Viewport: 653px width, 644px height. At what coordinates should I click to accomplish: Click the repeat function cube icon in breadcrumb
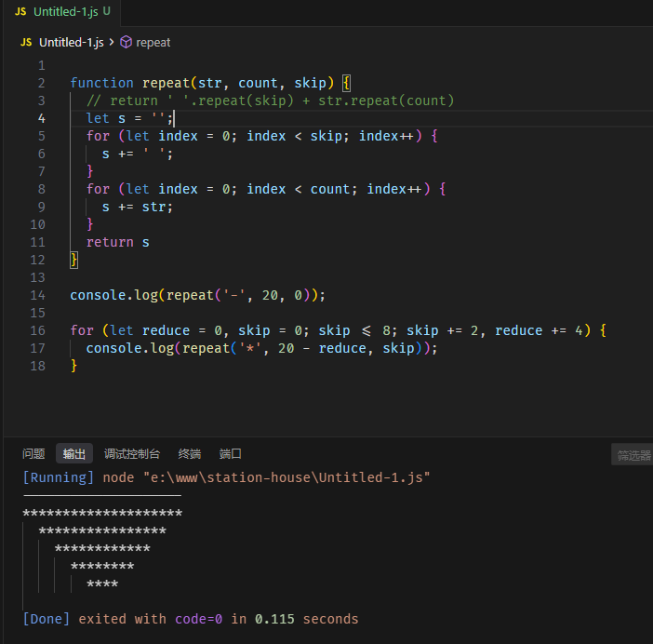click(x=126, y=43)
